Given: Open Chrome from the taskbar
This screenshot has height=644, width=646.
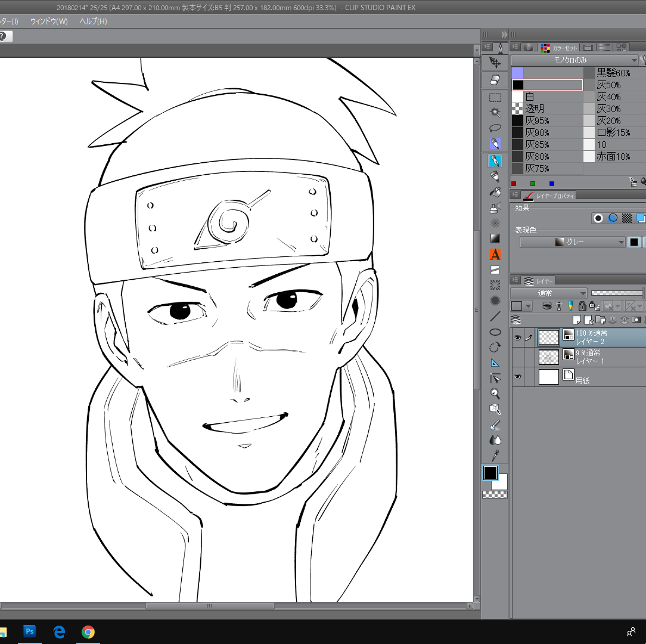Looking at the screenshot, I should click(x=88, y=631).
